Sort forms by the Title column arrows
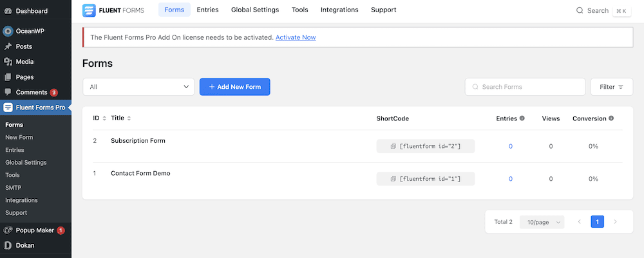The width and height of the screenshot is (644, 258). [x=129, y=118]
